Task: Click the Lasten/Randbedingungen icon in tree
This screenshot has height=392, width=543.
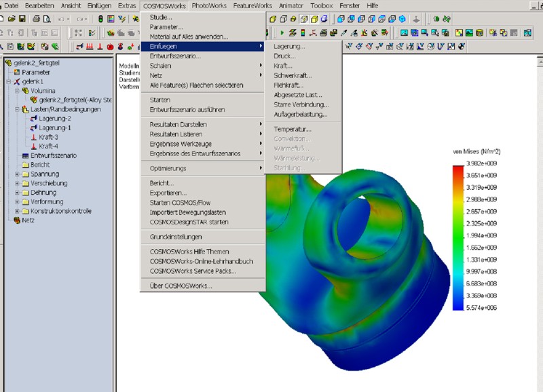Action: pos(25,109)
